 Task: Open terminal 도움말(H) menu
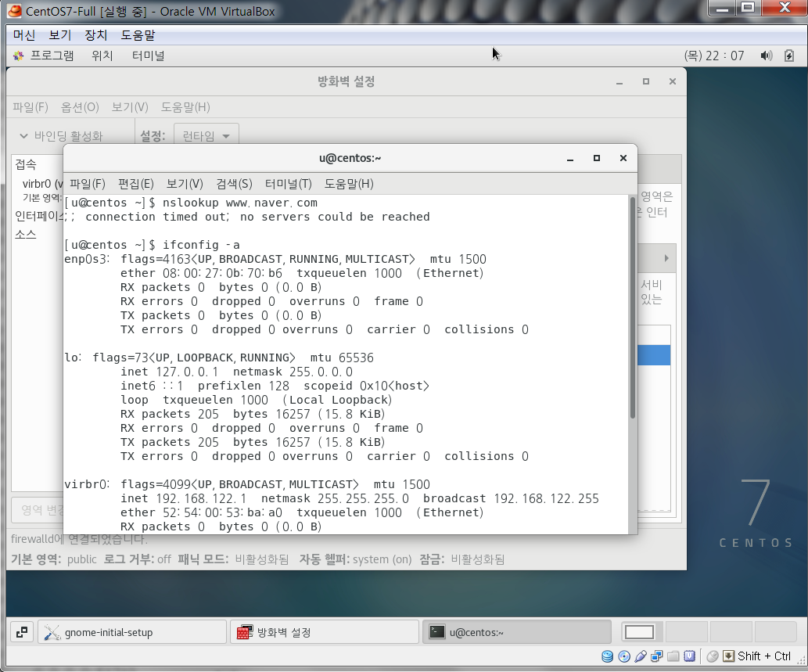[x=349, y=184]
